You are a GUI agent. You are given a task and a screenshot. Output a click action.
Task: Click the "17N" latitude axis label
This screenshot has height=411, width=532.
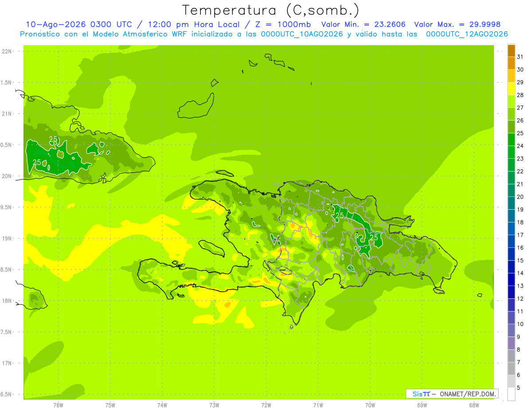coord(7,363)
